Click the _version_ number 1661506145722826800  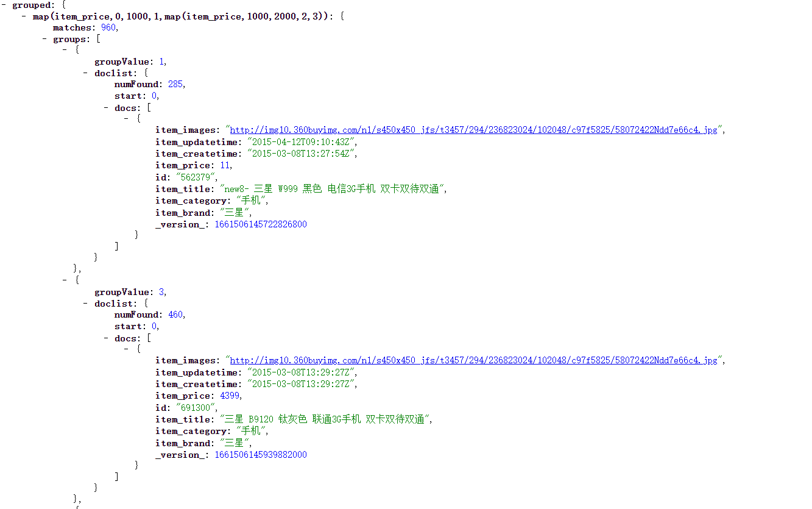tap(261, 225)
